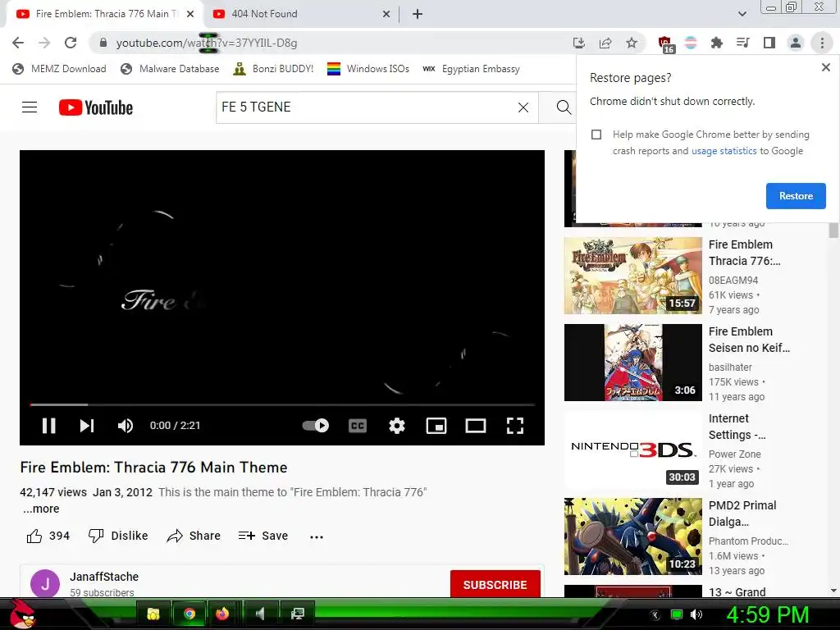
Task: Open Chrome three-dot main menu
Action: [822, 43]
